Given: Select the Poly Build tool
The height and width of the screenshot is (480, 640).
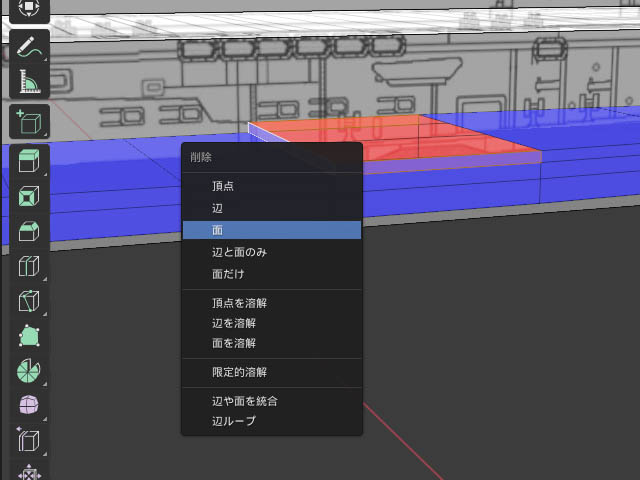Looking at the screenshot, I should coord(29,336).
